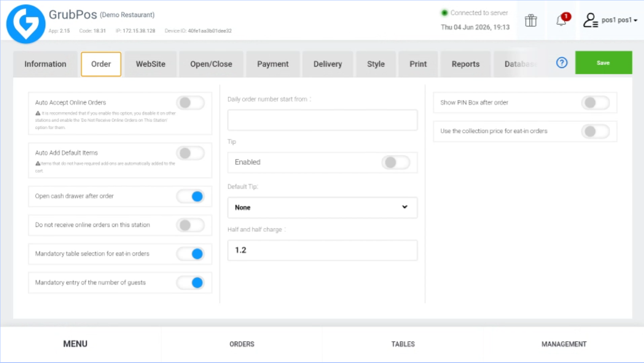Toggle Use collection price for eat-in orders
The width and height of the screenshot is (644, 363).
coord(595,131)
